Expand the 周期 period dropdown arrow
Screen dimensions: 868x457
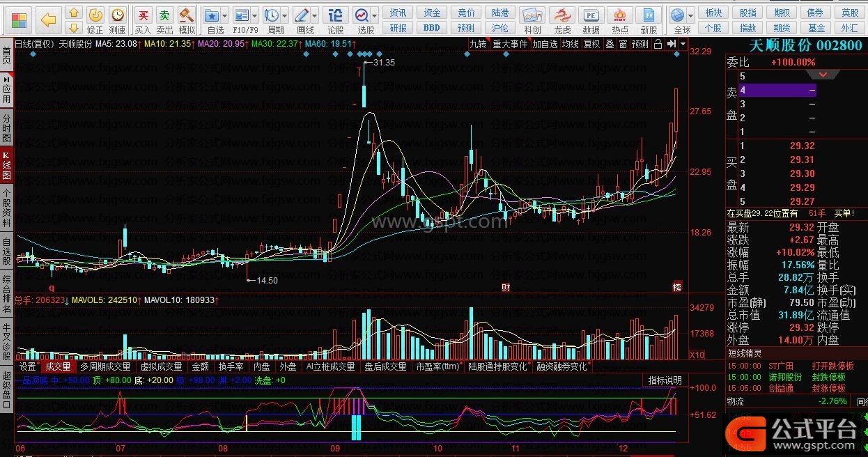coord(285,15)
